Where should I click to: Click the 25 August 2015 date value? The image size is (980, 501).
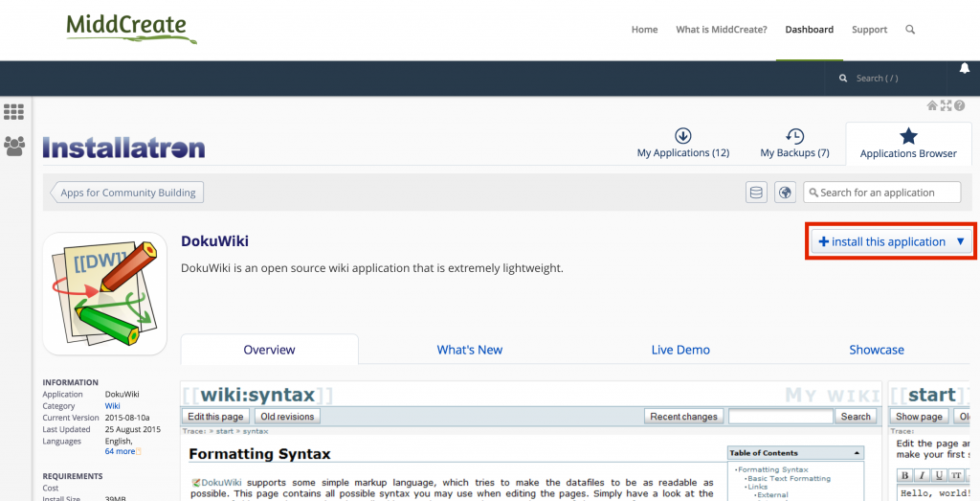coord(132,429)
